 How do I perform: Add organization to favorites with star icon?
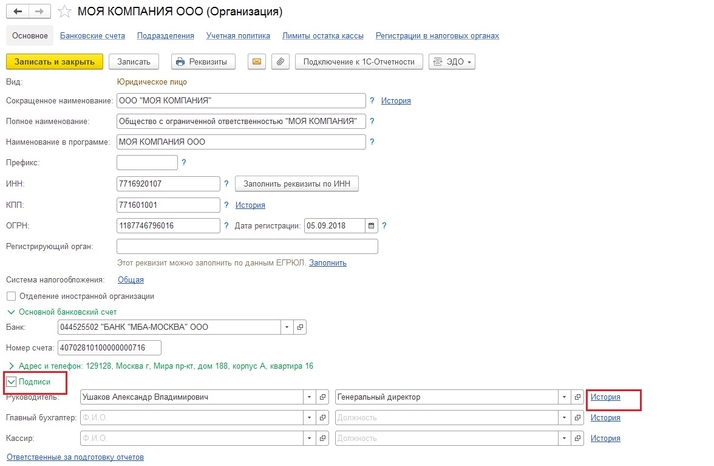tap(64, 12)
